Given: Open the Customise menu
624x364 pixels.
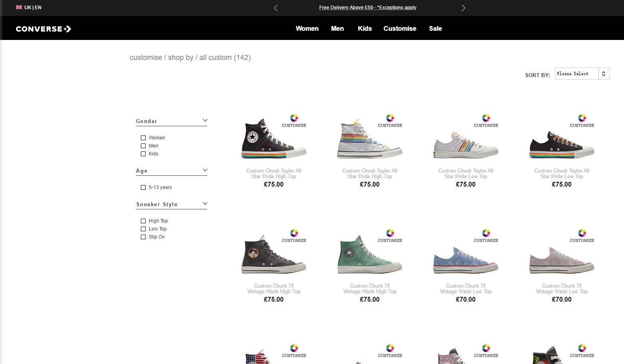Looking at the screenshot, I should click(x=400, y=28).
